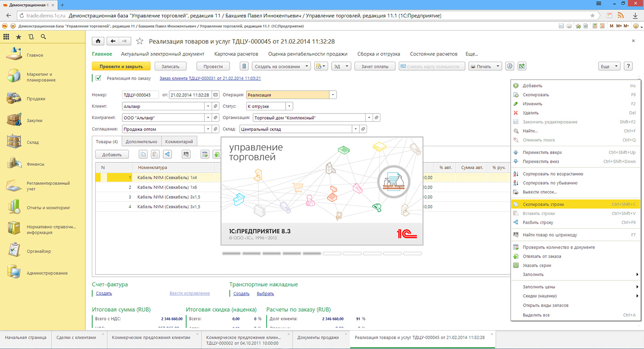Screen dimensions: 644x349
Task: Open Клиент field dropdown arrow
Action: (207, 106)
